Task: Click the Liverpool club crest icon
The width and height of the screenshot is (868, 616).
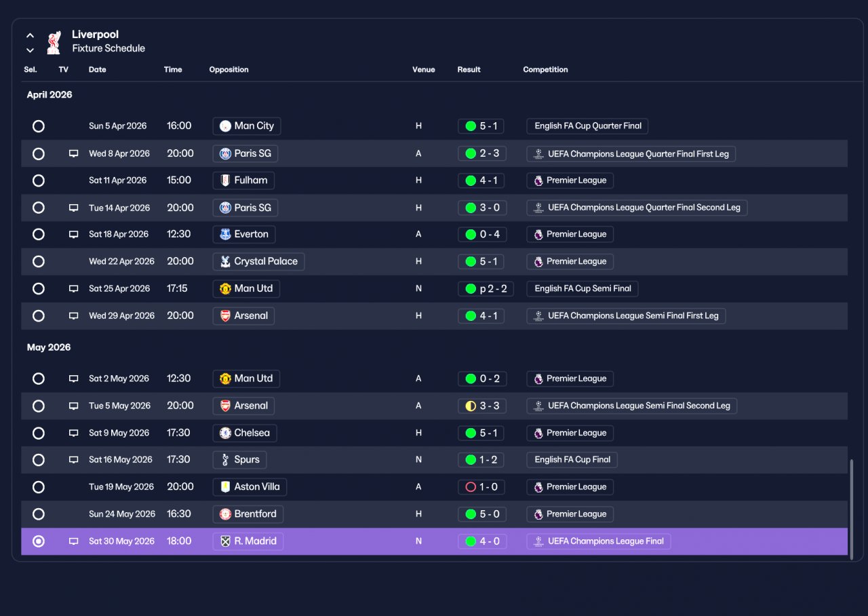Action: click(54, 42)
